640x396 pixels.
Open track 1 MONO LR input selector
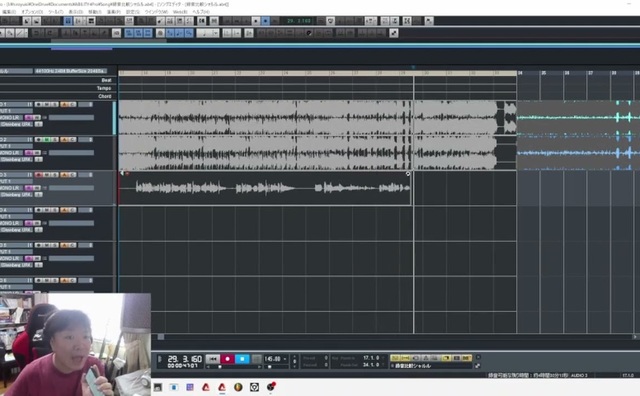tap(11, 118)
